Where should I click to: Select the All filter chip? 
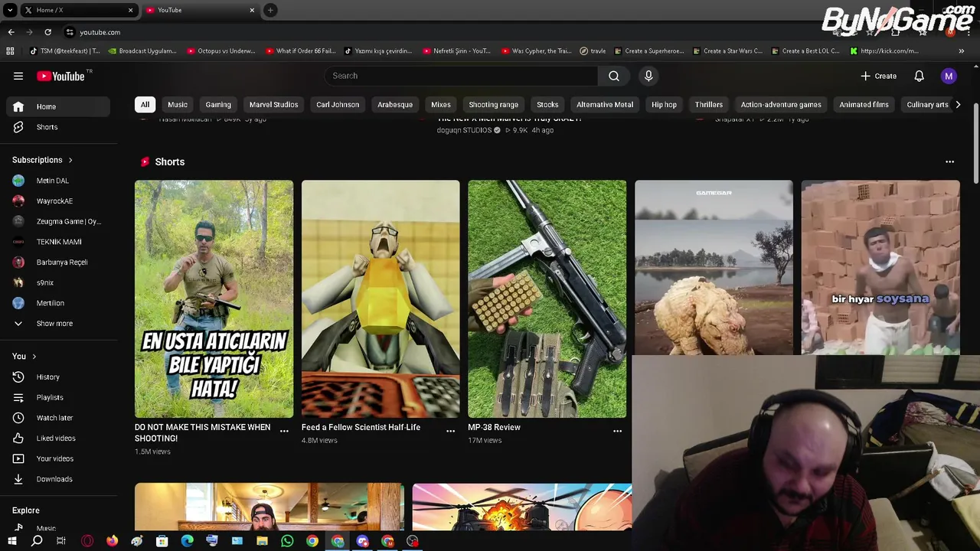(x=145, y=105)
